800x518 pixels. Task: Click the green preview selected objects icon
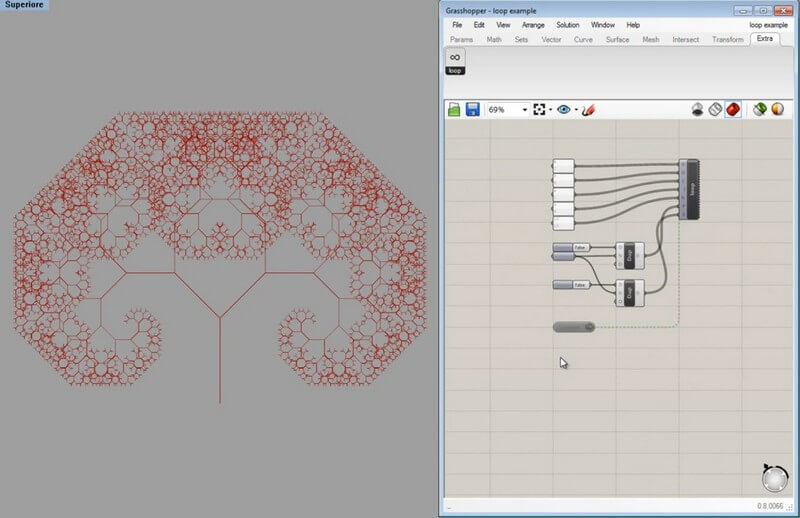point(760,109)
